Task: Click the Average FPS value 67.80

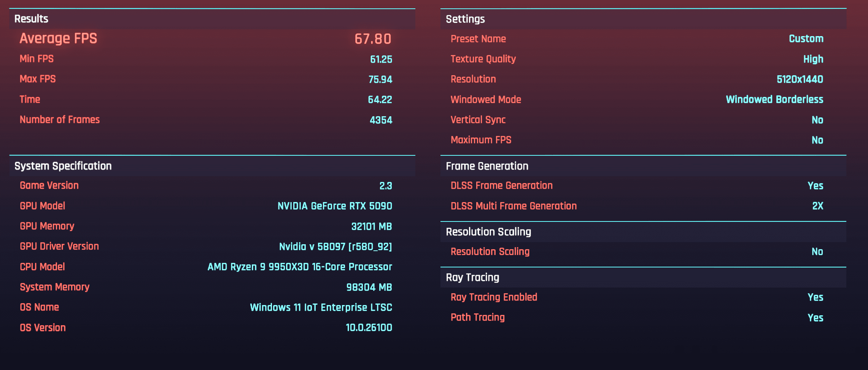Action: (373, 39)
